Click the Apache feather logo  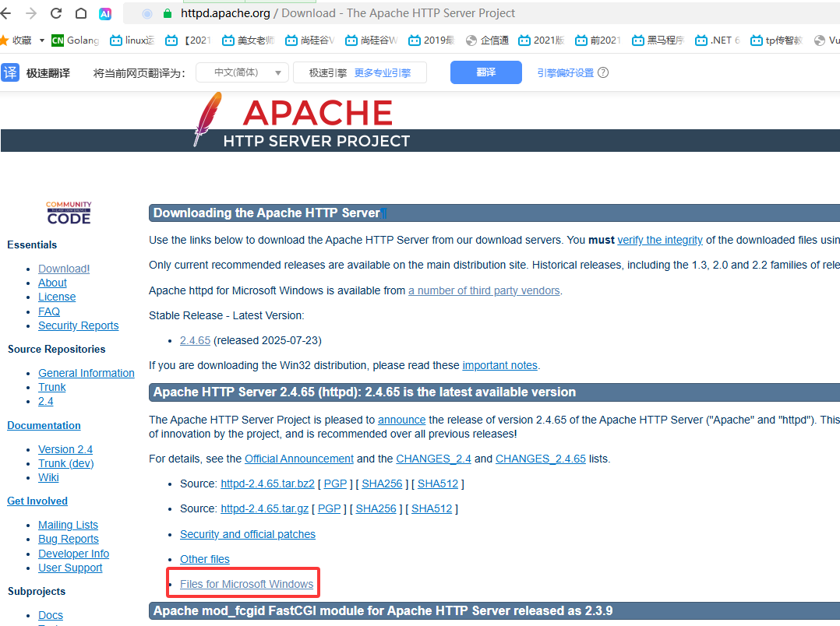pyautogui.click(x=208, y=119)
